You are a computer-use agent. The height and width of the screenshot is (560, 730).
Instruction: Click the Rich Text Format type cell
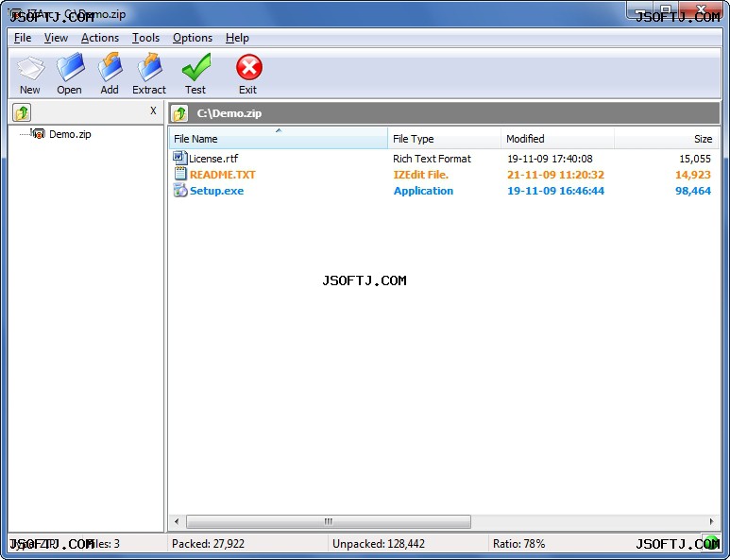[x=432, y=159]
